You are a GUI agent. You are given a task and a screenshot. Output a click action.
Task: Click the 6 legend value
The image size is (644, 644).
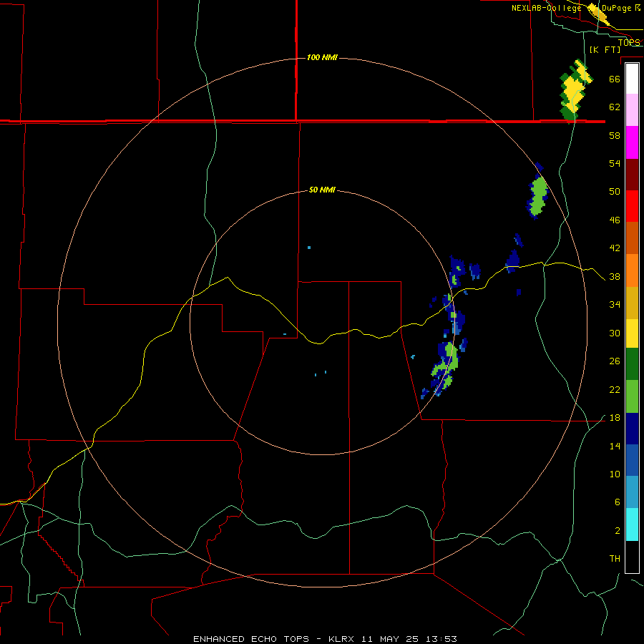click(618, 502)
